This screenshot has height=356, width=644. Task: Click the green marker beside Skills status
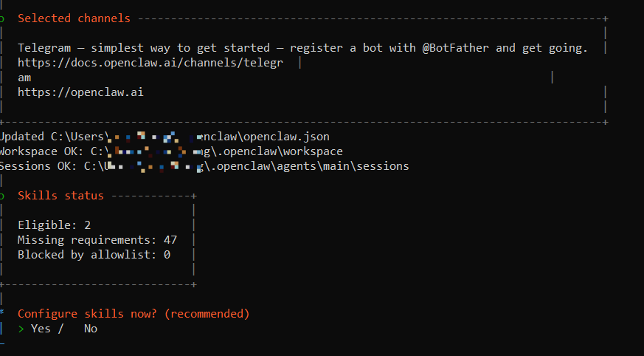2,196
